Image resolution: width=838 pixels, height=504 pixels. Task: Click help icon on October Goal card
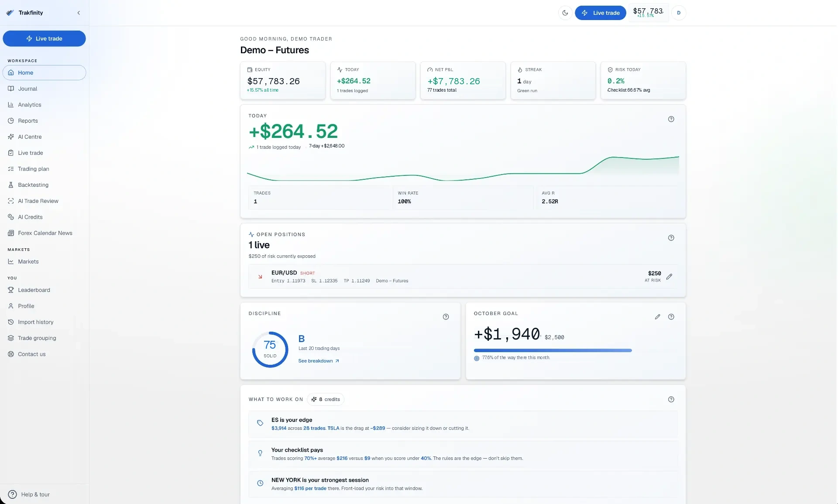671,317
